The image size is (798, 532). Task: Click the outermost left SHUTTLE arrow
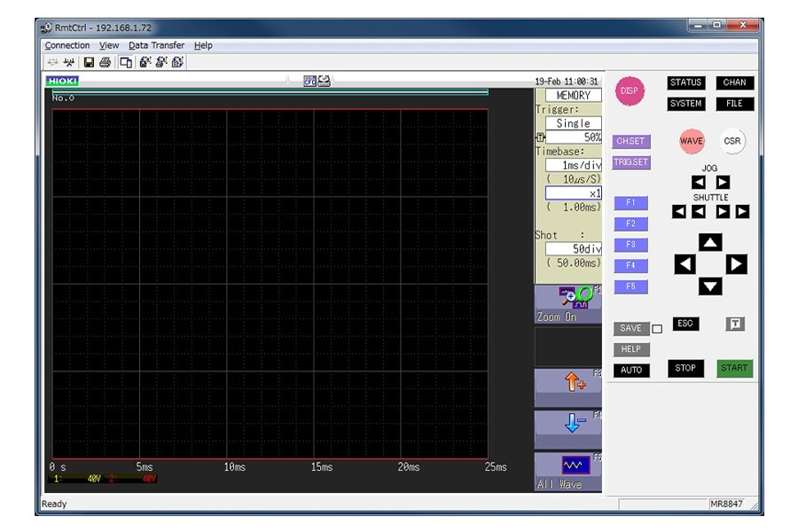(679, 211)
